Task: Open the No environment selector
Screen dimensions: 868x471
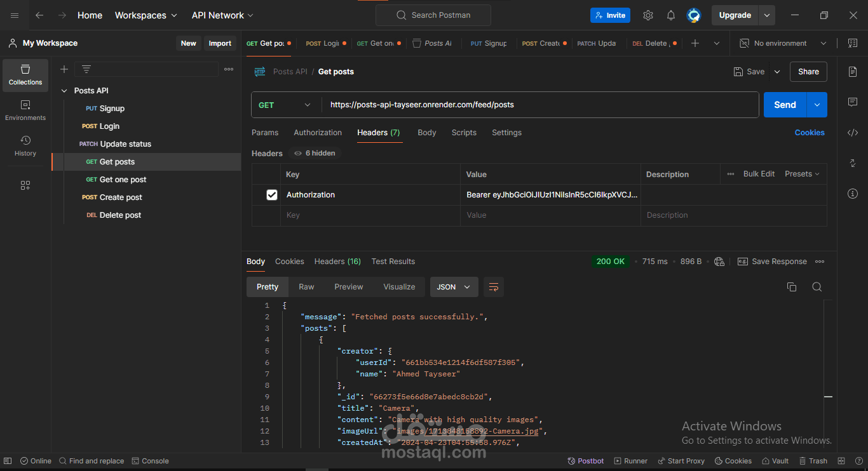Action: 783,43
